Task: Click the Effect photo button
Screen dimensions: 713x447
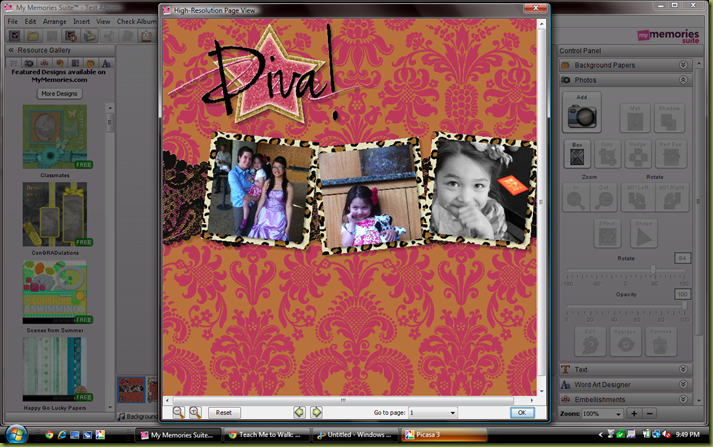Action: pos(607,234)
